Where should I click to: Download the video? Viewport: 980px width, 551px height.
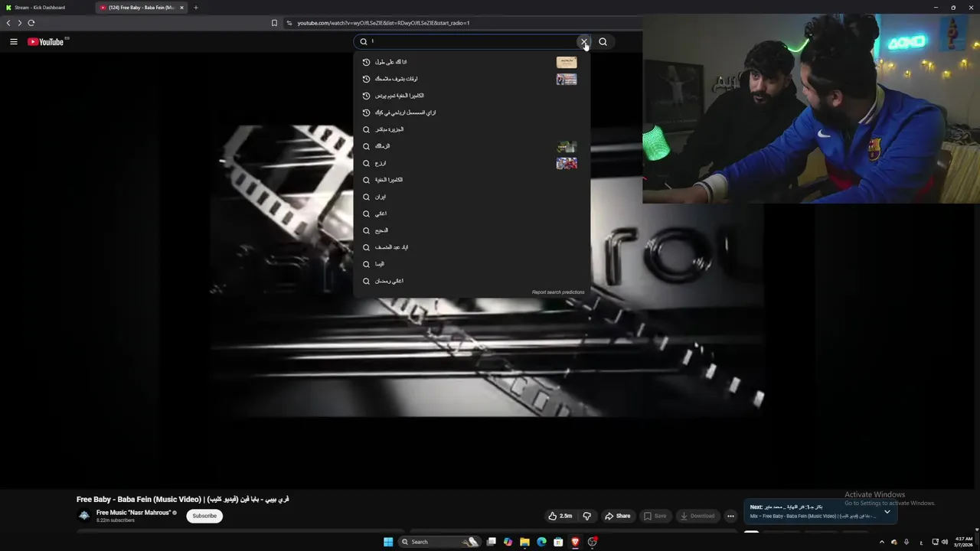click(x=697, y=516)
